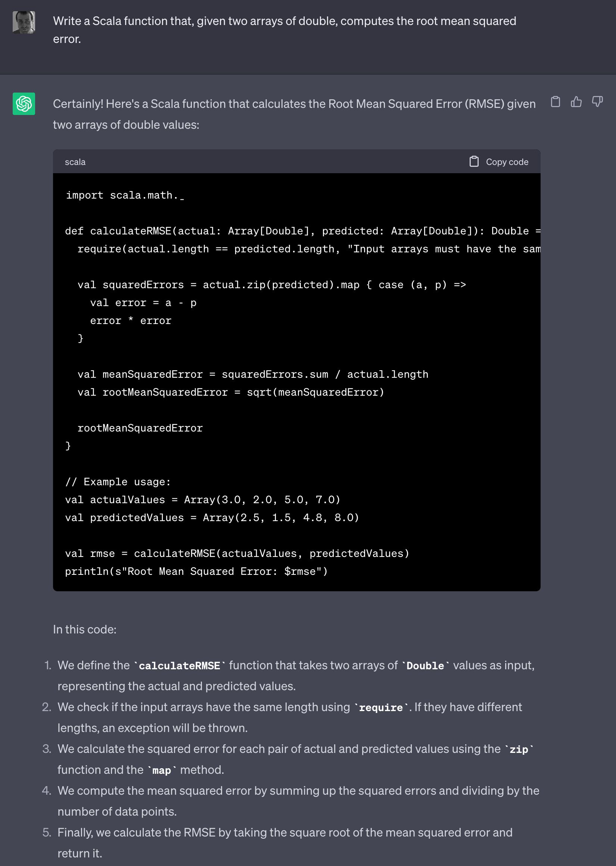Click the '// Example usage:' comment
The width and height of the screenshot is (616, 866).
(x=118, y=482)
